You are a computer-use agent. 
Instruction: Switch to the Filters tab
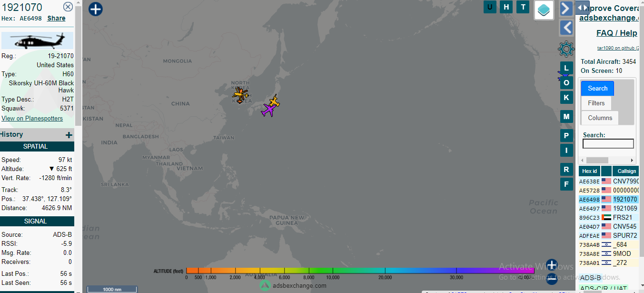[596, 103]
